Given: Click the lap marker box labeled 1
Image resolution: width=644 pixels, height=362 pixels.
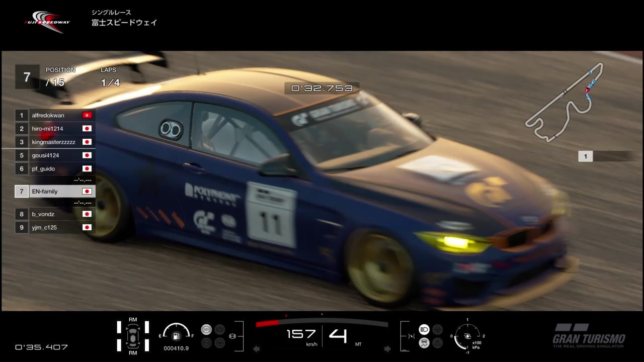Looking at the screenshot, I should pos(585,156).
